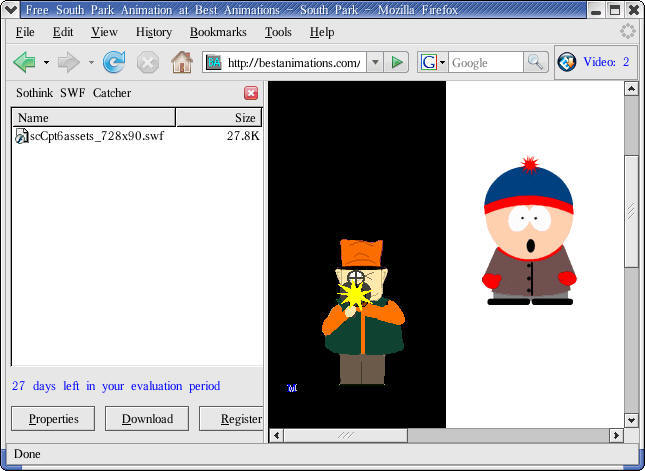This screenshot has height=471, width=645.
Task: Open the Edit menu
Action: (x=63, y=32)
